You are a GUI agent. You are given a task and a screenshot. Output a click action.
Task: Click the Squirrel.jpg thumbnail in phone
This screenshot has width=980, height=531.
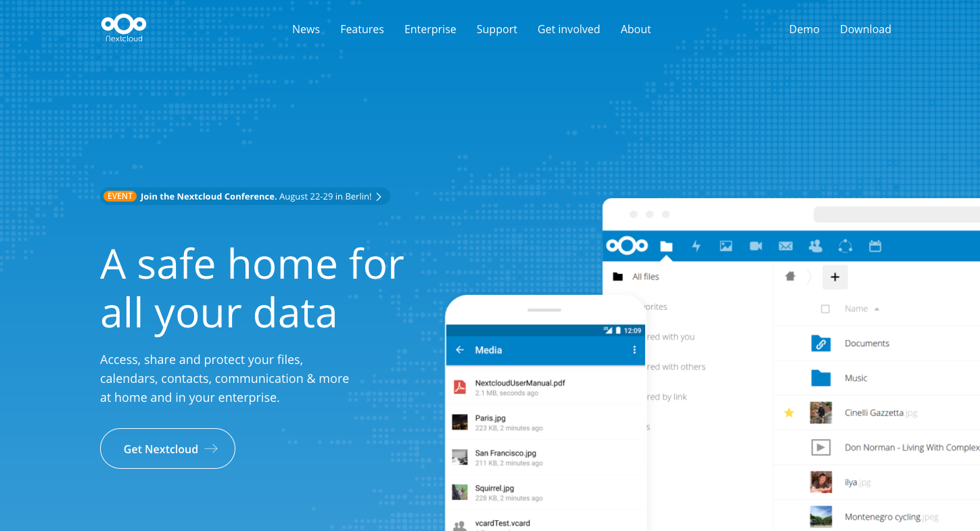(460, 492)
